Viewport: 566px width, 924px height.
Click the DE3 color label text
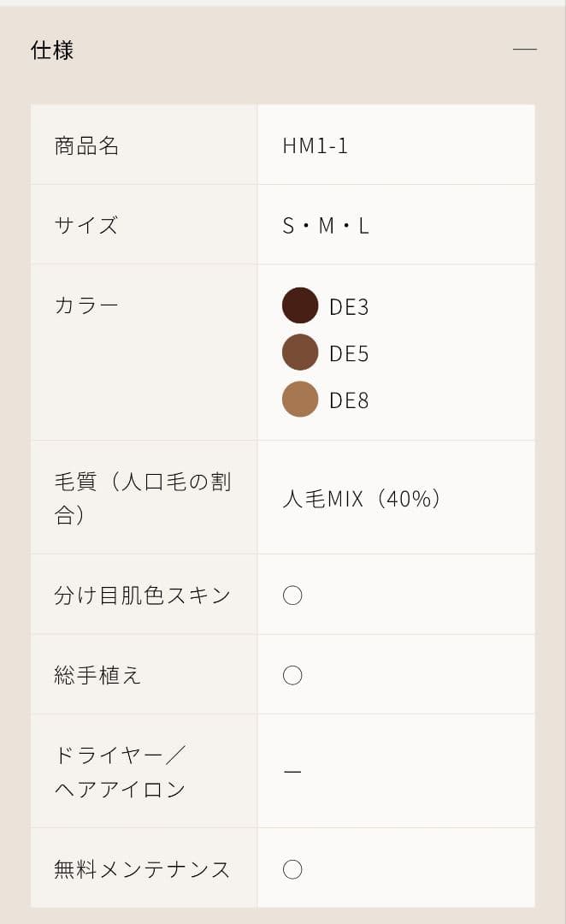tap(350, 305)
